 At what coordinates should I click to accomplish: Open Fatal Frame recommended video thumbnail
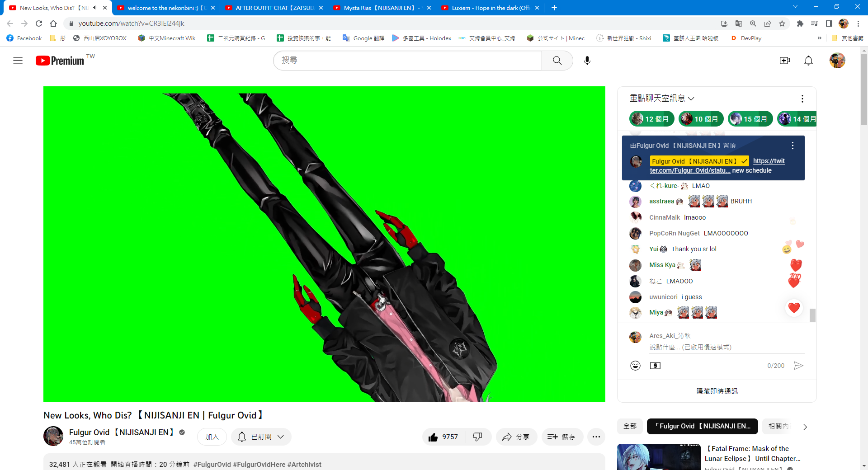pos(659,457)
